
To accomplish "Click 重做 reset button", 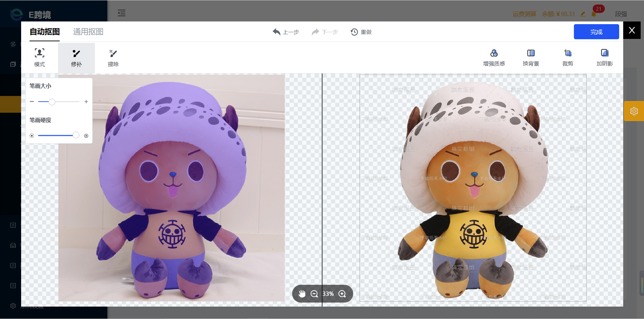I will pyautogui.click(x=361, y=32).
